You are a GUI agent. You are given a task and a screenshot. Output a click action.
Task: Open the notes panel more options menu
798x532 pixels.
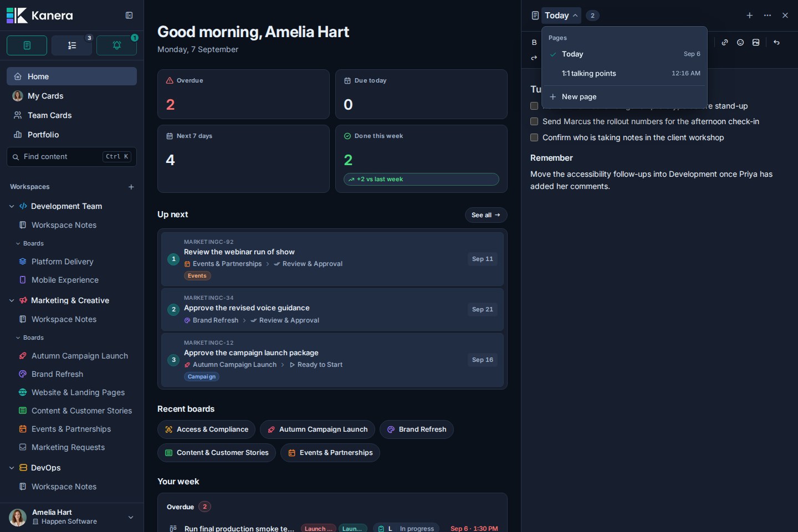[768, 16]
